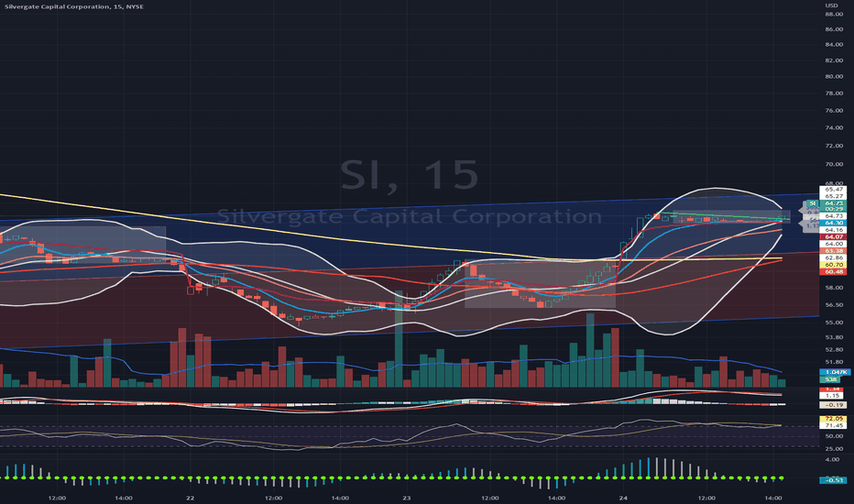Viewport: 854px width, 504px height.
Task: Click the dark red 64.07 label
Action: pos(834,237)
